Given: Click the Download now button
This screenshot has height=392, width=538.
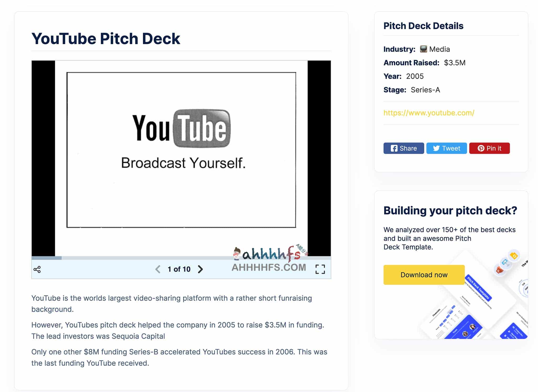Looking at the screenshot, I should point(423,275).
